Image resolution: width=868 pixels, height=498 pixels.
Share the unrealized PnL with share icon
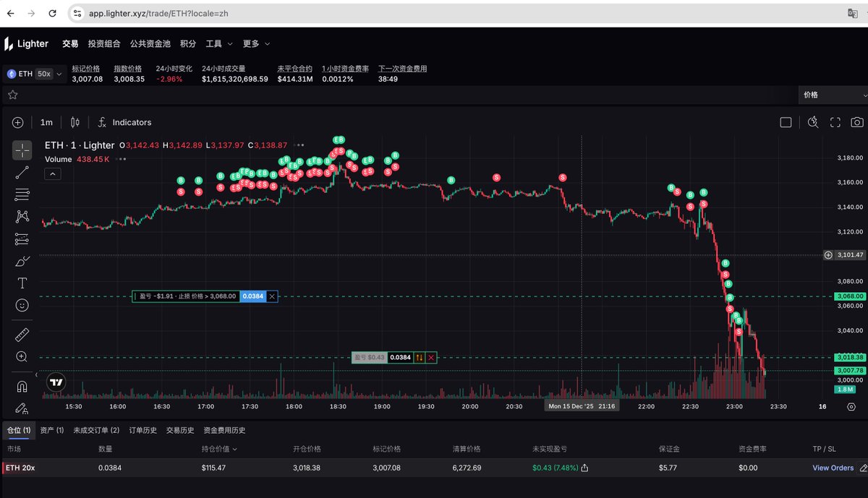(584, 468)
